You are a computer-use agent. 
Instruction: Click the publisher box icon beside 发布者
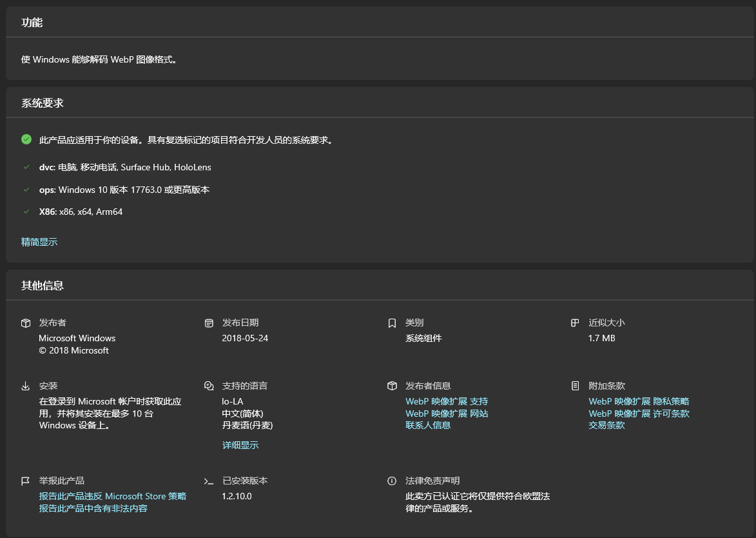coord(26,323)
